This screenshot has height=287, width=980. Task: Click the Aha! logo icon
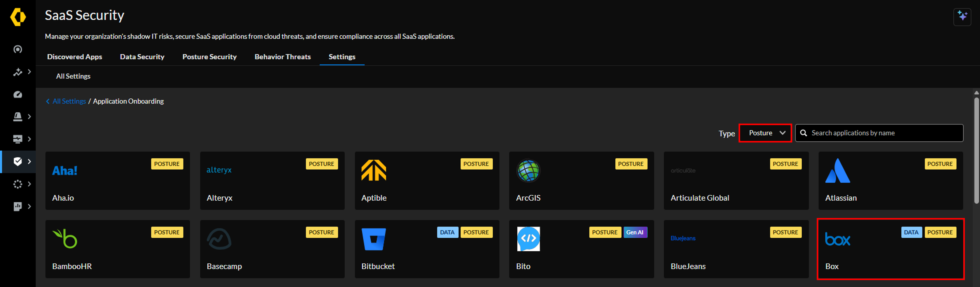(x=65, y=171)
